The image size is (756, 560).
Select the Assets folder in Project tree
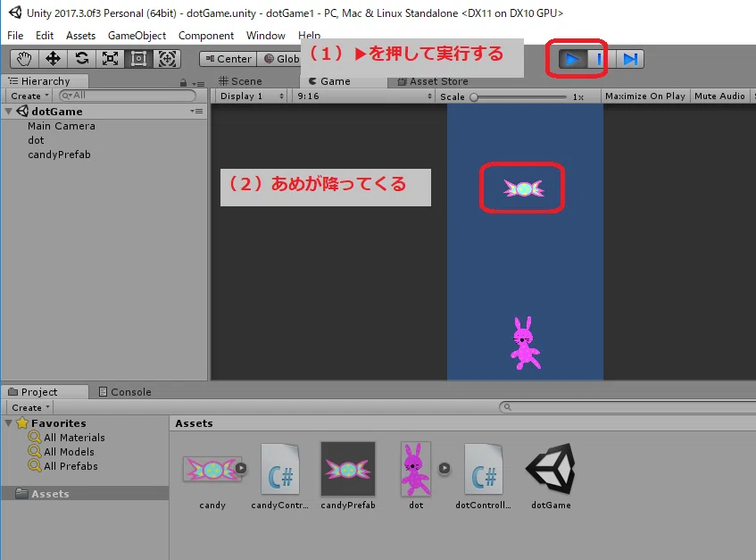click(x=85, y=493)
